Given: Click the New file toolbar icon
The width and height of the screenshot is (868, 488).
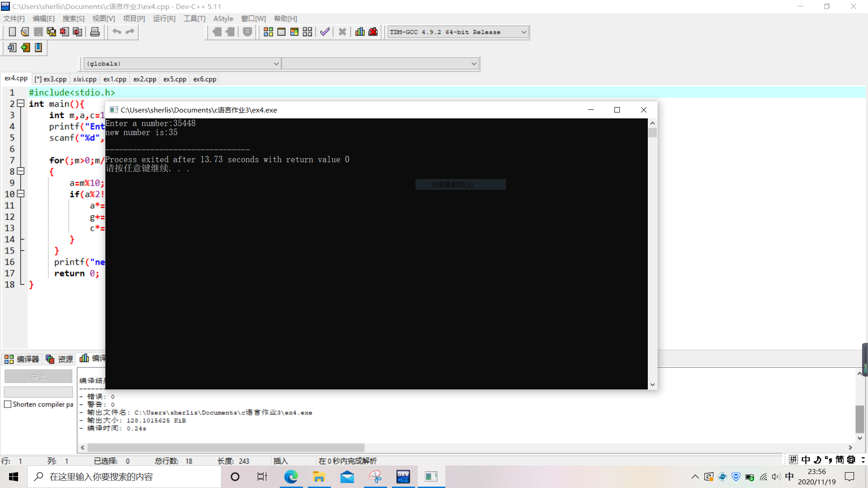Looking at the screenshot, I should tap(12, 32).
